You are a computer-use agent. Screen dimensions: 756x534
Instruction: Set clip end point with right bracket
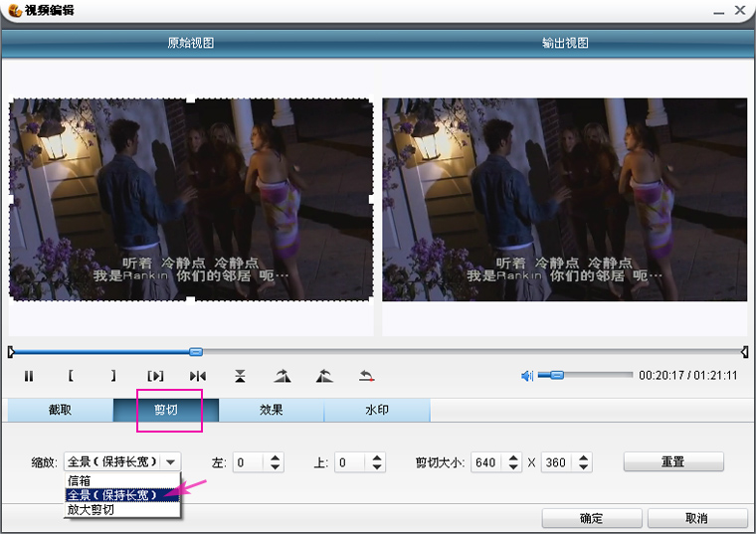113,376
